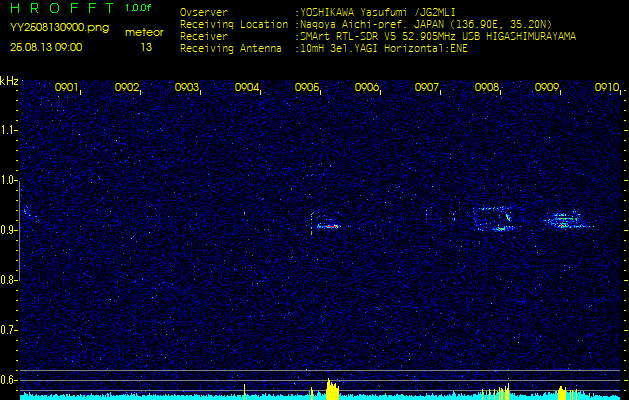The width and height of the screenshot is (629, 400).
Task: Click the 0903 time marker
Action: [186, 87]
